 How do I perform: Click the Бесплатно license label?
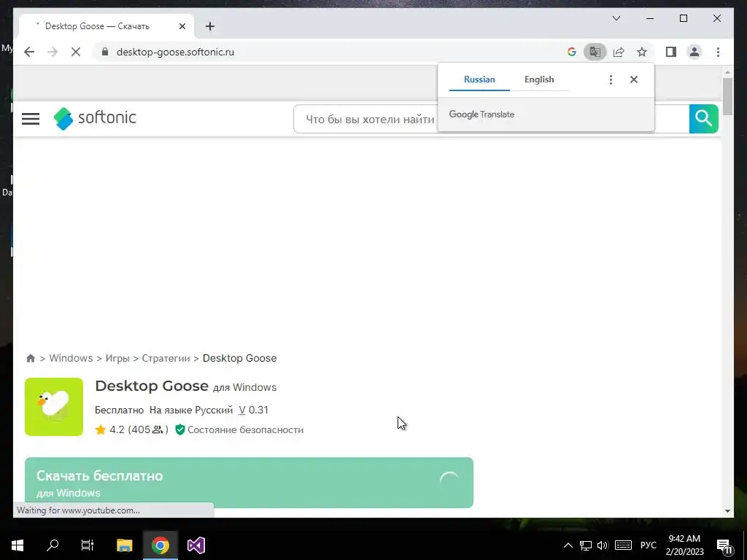click(119, 410)
